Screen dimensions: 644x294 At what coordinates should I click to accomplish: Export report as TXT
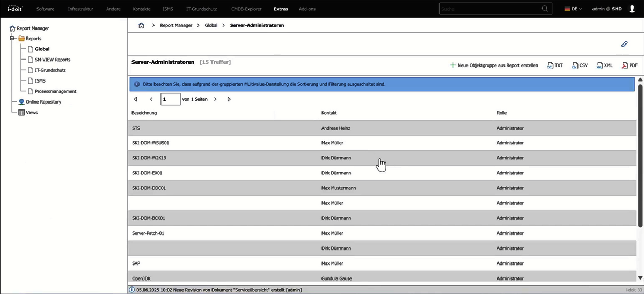click(555, 65)
